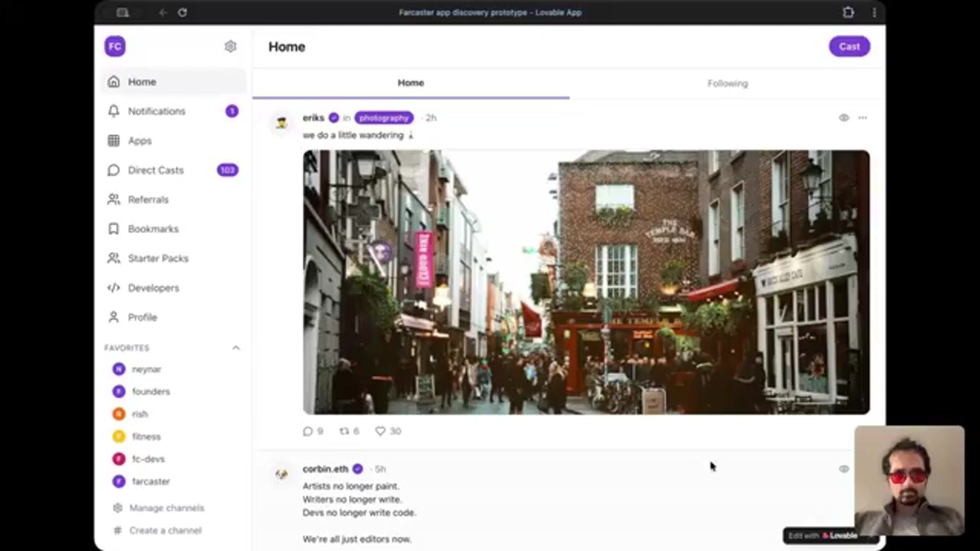
Task: Collapse the FAVORITES channel list
Action: 236,347
